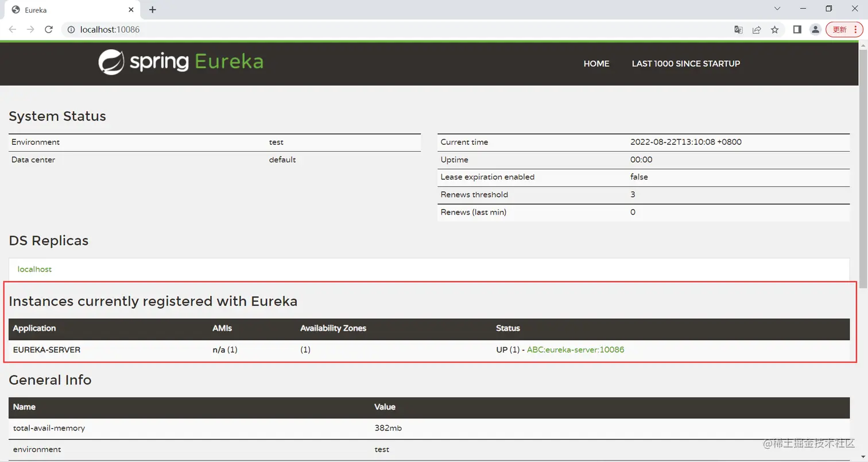
Task: Click the AMIs column header
Action: tap(222, 328)
